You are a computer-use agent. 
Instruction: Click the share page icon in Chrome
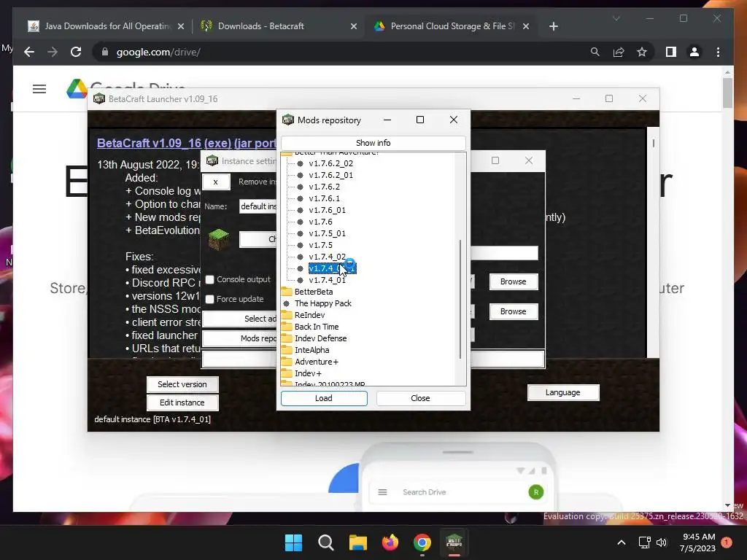coord(619,52)
